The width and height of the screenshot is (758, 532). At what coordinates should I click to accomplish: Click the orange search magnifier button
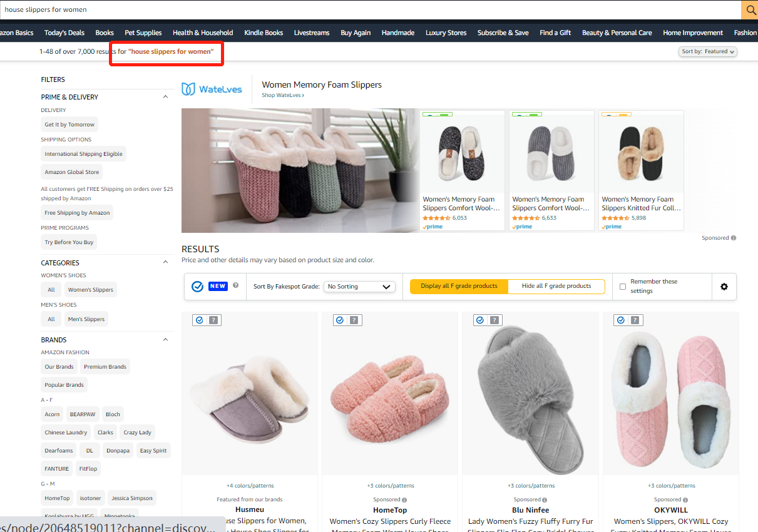point(749,10)
